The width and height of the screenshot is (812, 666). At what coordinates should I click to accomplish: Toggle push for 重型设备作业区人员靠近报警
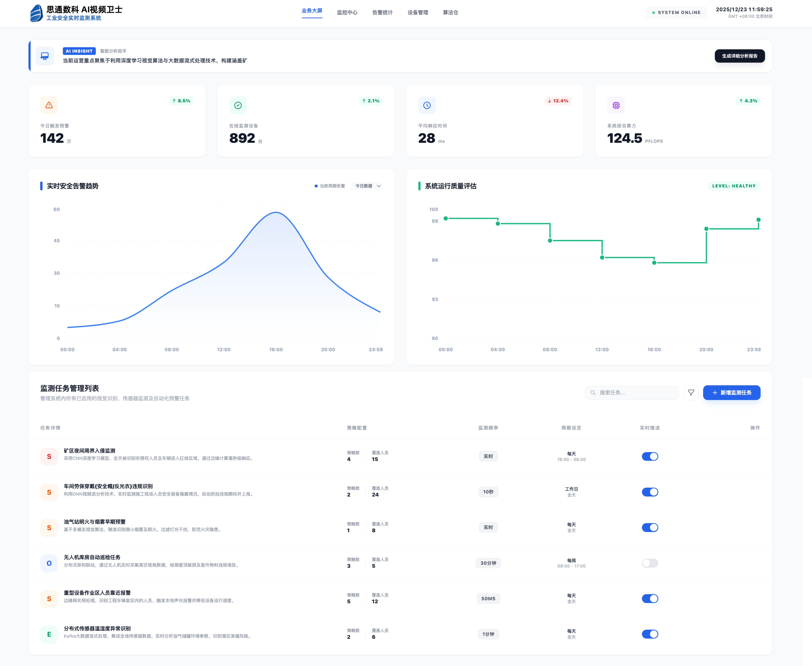(650, 598)
